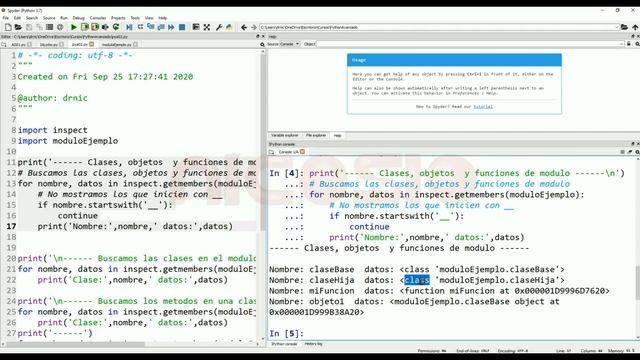Click the debugger step-return icon
Image resolution: width=640 pixels, height=360 pixels.
click(x=161, y=27)
